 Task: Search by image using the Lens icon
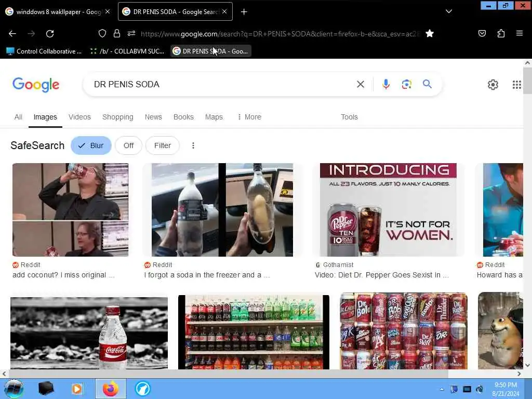(x=406, y=84)
